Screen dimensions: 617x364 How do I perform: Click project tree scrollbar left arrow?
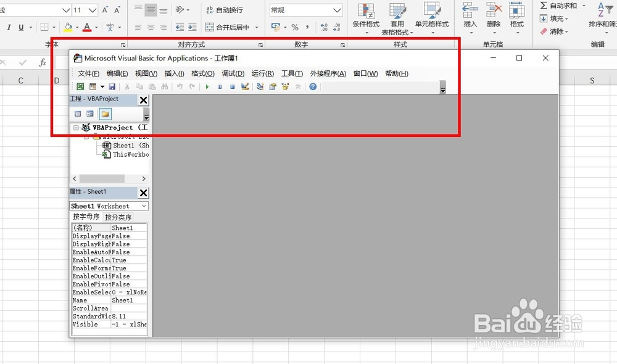75,179
